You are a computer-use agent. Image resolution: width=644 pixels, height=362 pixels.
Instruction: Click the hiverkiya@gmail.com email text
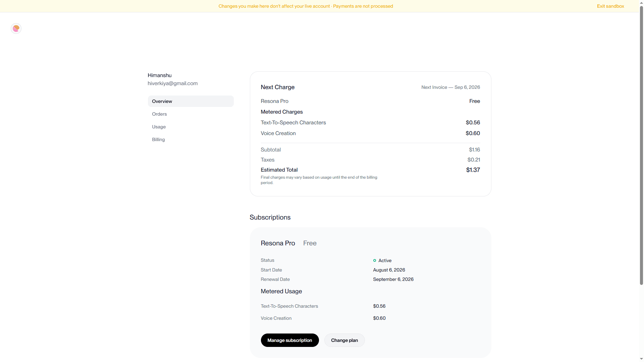[172, 83]
